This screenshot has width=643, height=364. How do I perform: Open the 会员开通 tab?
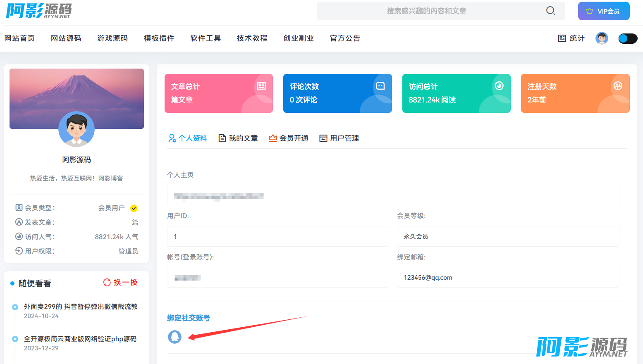289,138
